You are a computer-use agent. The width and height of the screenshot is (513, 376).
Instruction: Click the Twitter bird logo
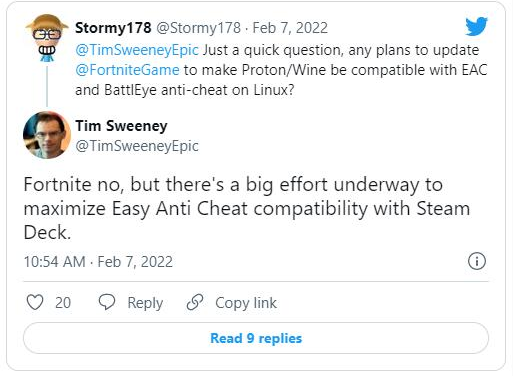point(476,26)
